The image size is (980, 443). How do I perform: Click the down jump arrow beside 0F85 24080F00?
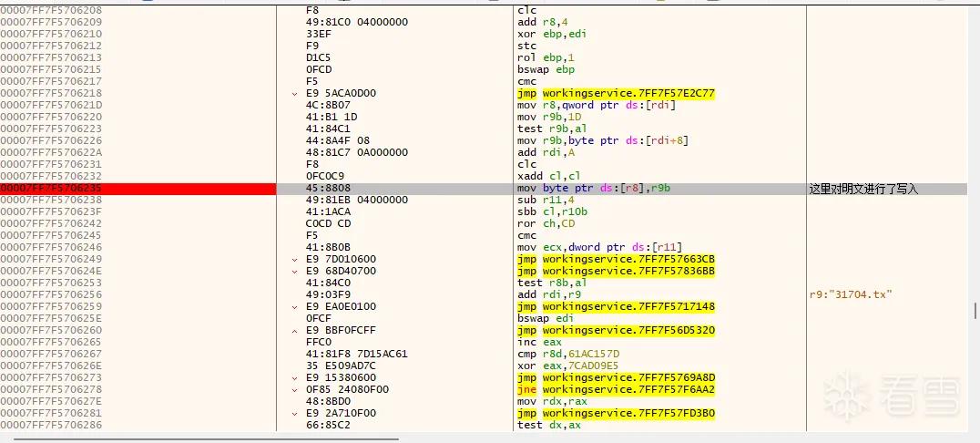click(294, 390)
